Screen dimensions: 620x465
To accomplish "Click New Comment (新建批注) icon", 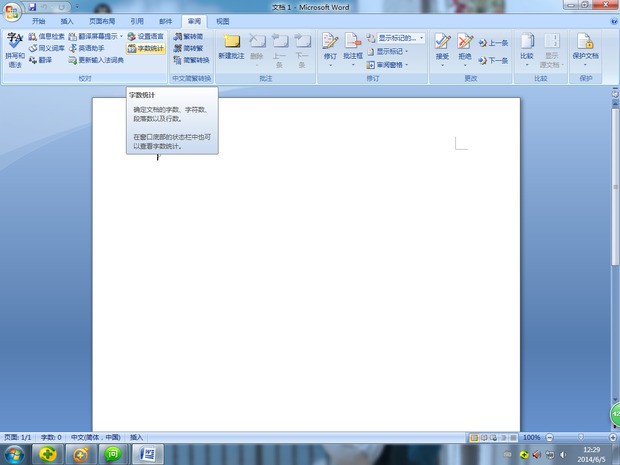I will pos(231,47).
